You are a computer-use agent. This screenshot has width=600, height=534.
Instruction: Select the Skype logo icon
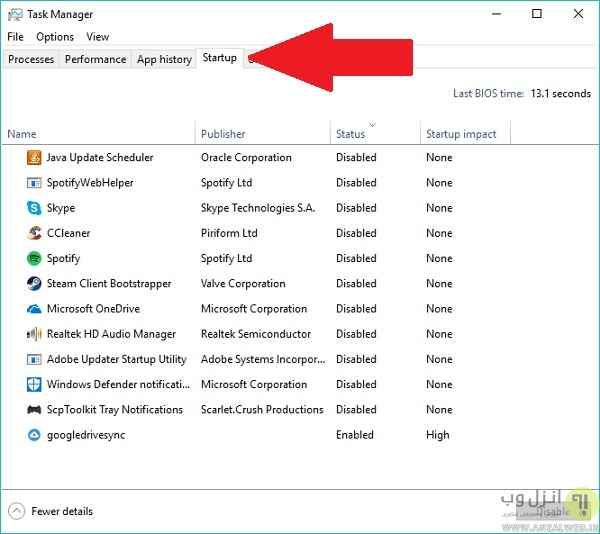point(34,208)
